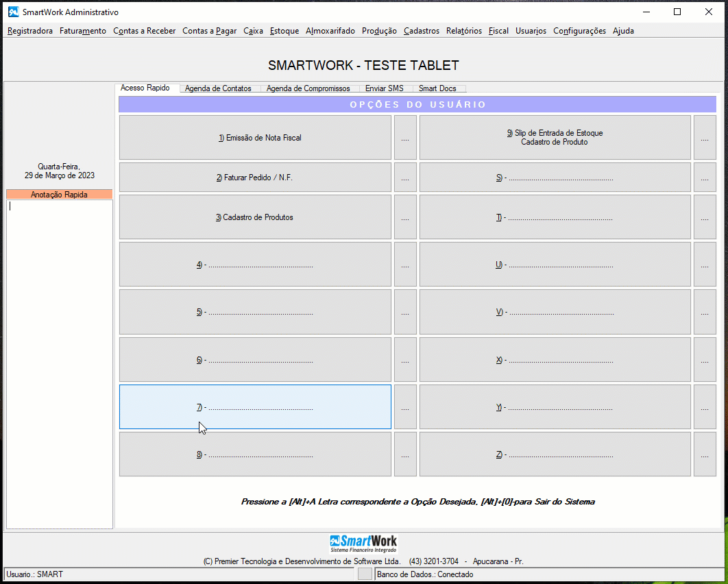Viewport: 728px width, 584px height.
Task: Click the 'Usuario.: SMART' status entry
Action: pyautogui.click(x=35, y=574)
